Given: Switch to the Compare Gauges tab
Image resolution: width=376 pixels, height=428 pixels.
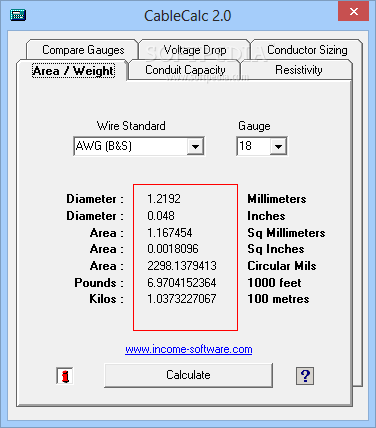Looking at the screenshot, I should [x=83, y=50].
